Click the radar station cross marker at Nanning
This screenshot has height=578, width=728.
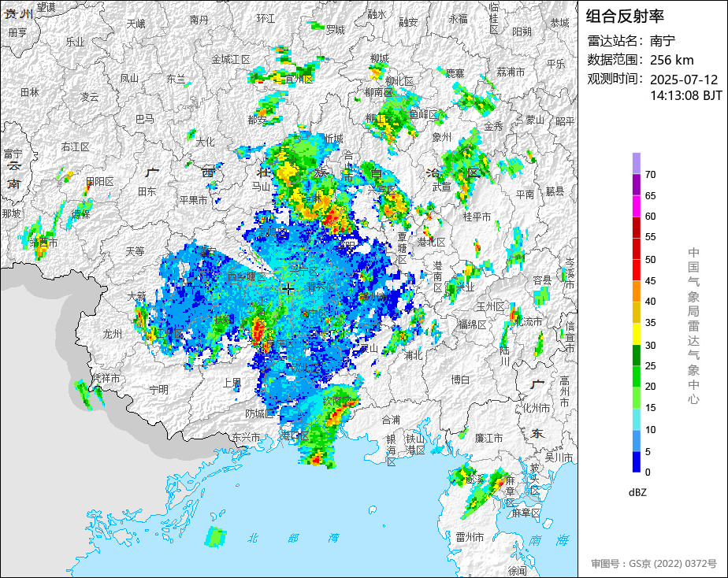(288, 289)
